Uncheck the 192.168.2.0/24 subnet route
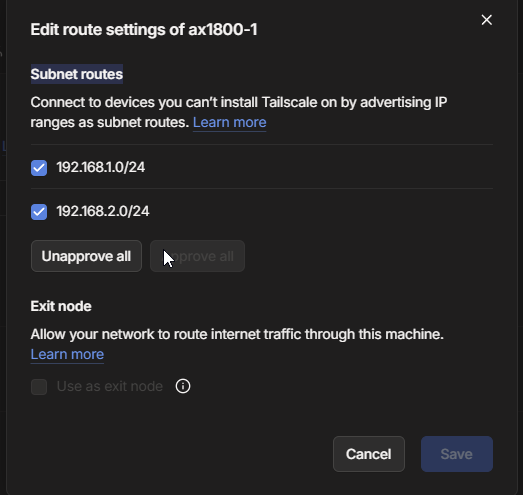The height and width of the screenshot is (495, 523). (x=39, y=212)
